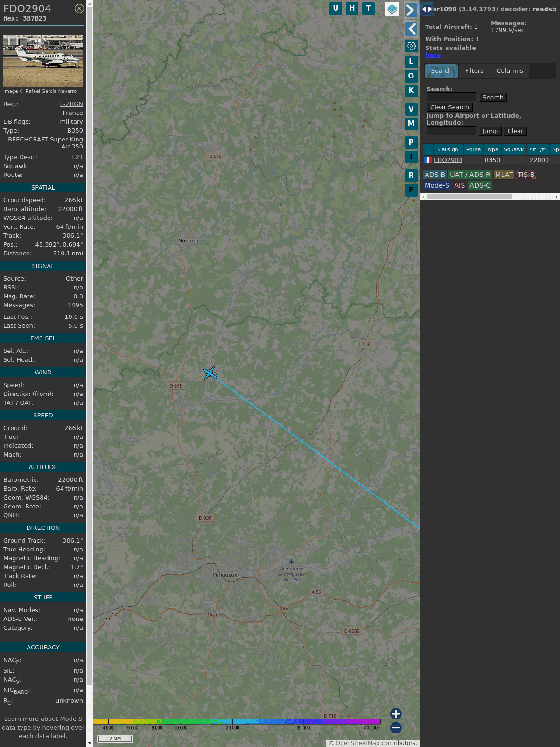
Task: Toggle the L map button
Action: click(x=411, y=61)
